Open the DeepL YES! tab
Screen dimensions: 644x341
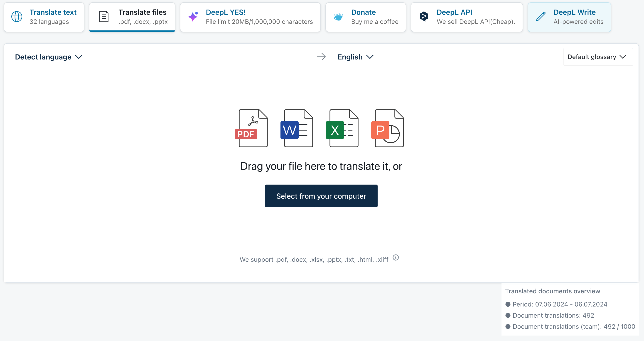pos(250,17)
